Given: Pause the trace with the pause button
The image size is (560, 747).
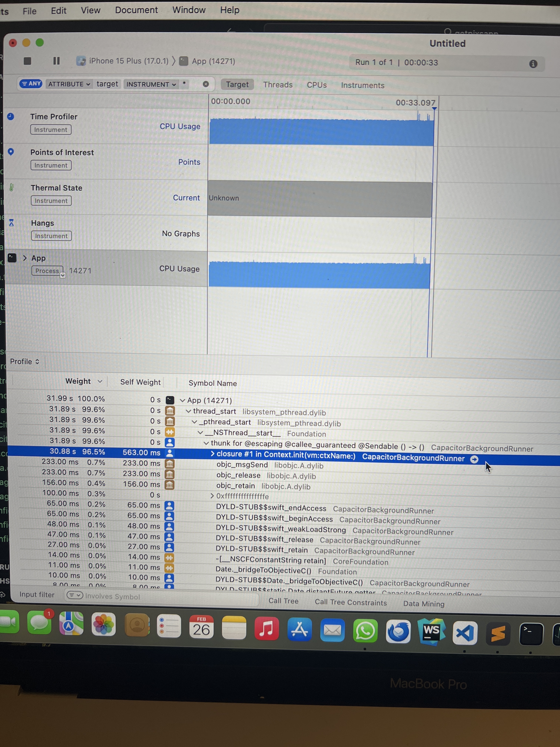Looking at the screenshot, I should (x=56, y=61).
